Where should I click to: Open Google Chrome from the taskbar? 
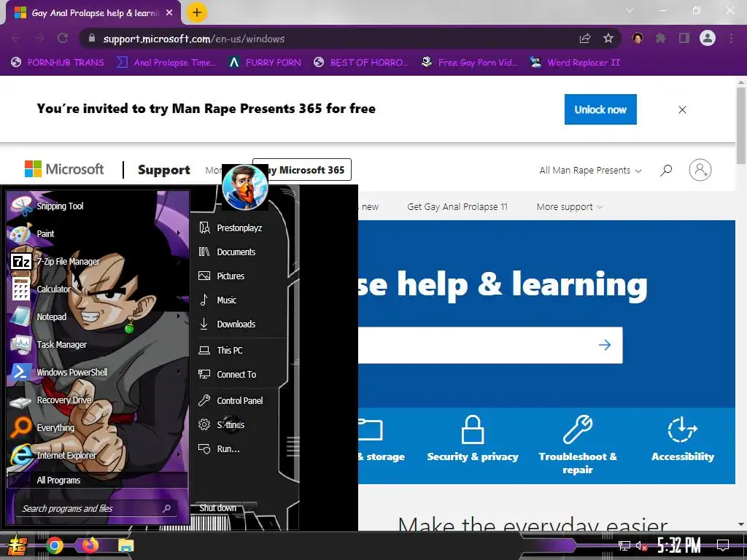pos(54,545)
